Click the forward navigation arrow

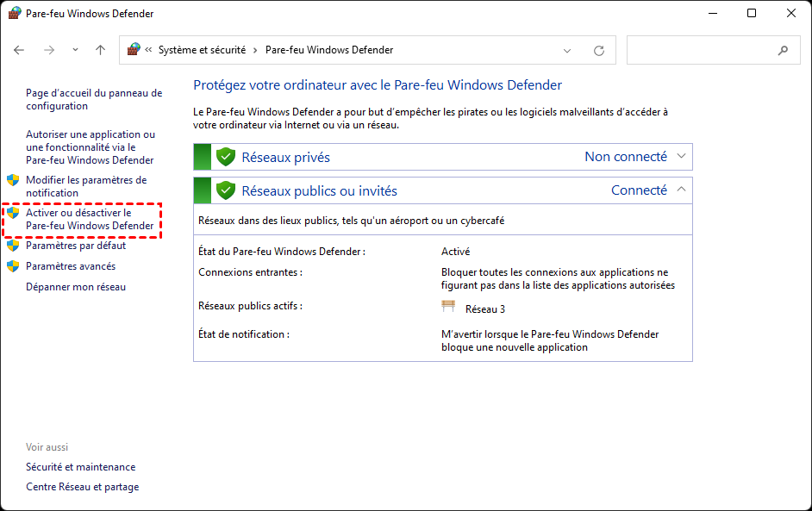[x=49, y=50]
